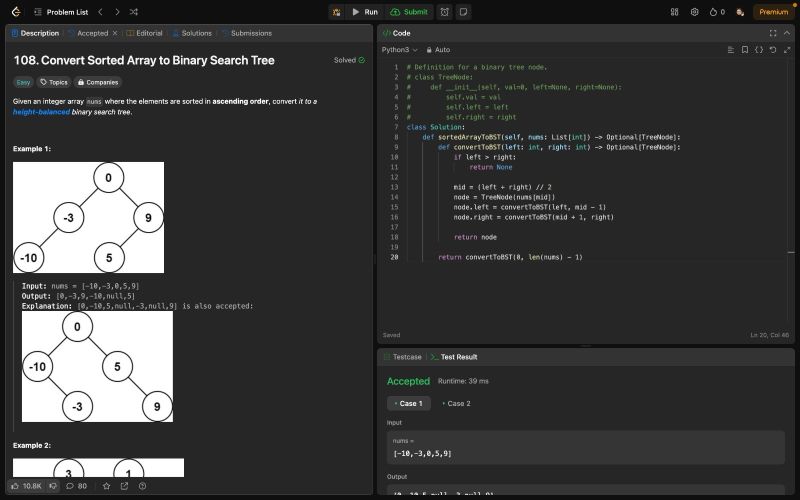Click the nums input value field
Viewport: 800px width, 500px height.
coord(586,447)
